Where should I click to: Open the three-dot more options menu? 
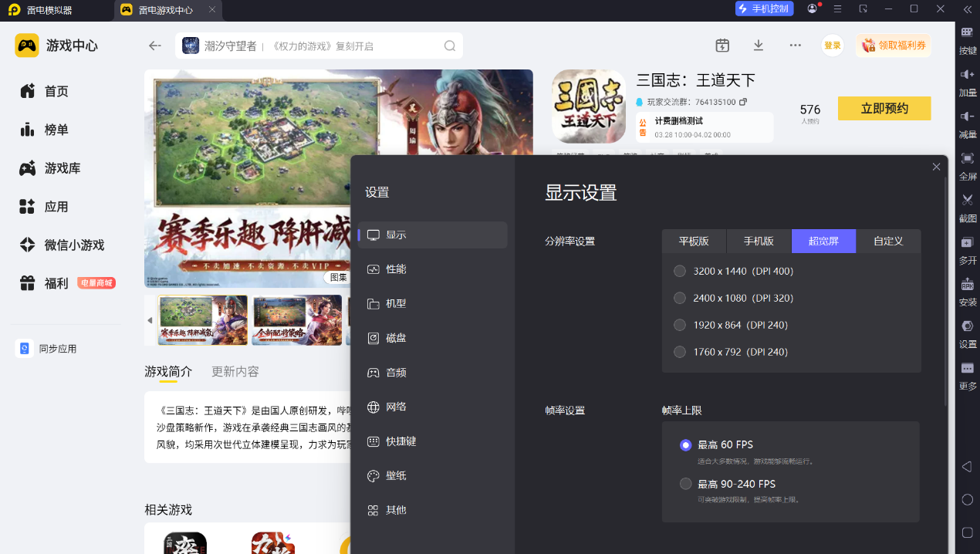coord(796,46)
